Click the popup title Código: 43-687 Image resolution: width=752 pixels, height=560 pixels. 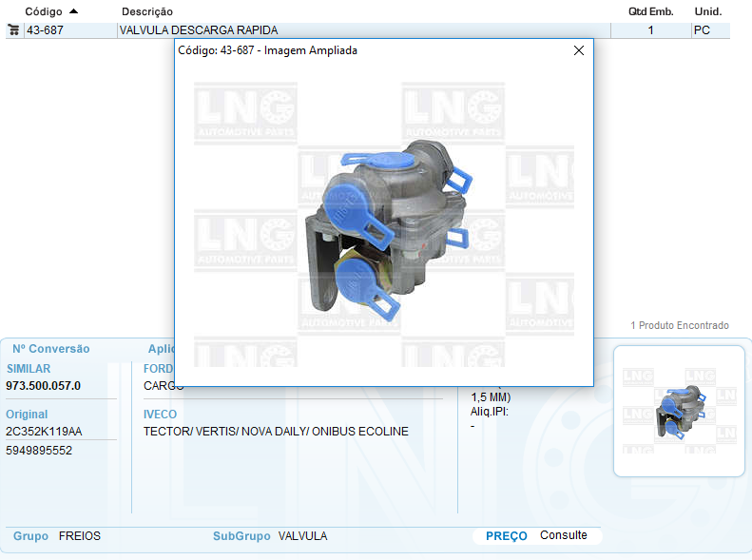(x=268, y=50)
